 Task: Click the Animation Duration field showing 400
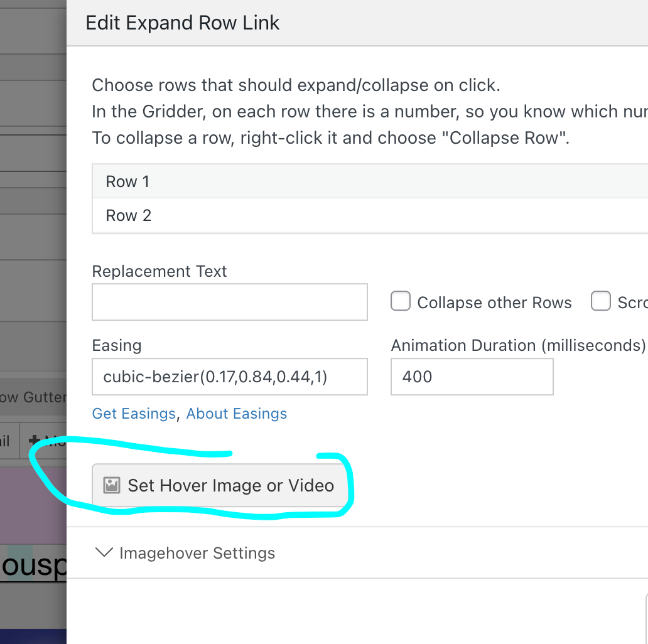[x=471, y=377]
